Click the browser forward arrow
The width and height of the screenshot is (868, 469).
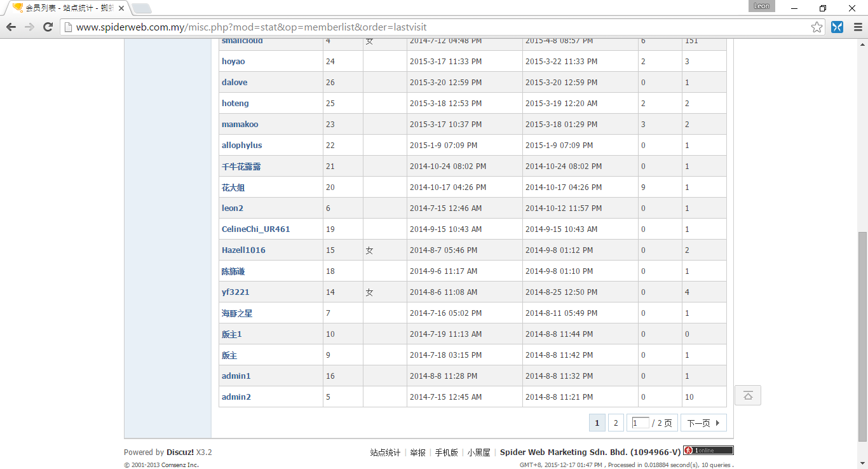[29, 27]
